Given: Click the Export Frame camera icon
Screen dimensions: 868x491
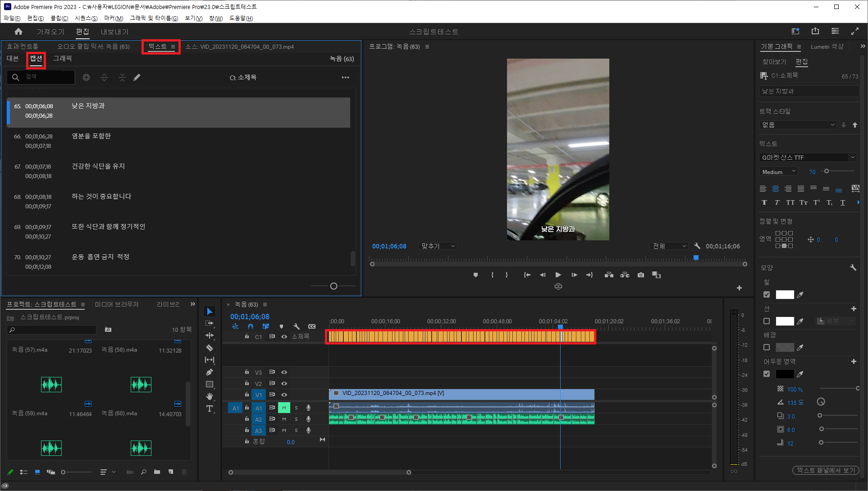Looking at the screenshot, I should pyautogui.click(x=640, y=275).
